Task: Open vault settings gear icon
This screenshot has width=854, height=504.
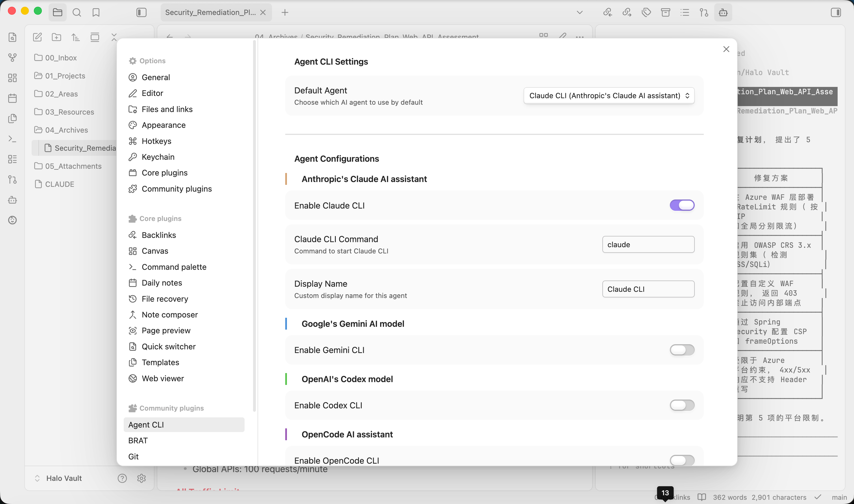Action: click(141, 478)
